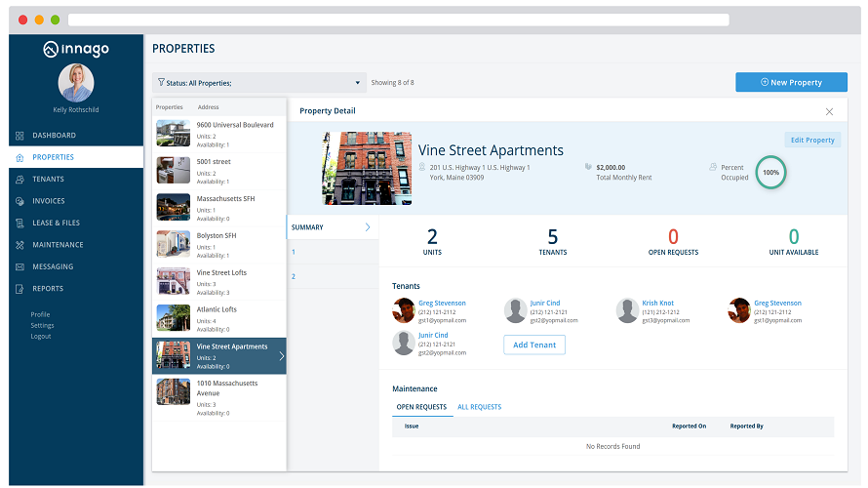Click the Messaging envelope icon
The image size is (868, 488).
pos(20,267)
